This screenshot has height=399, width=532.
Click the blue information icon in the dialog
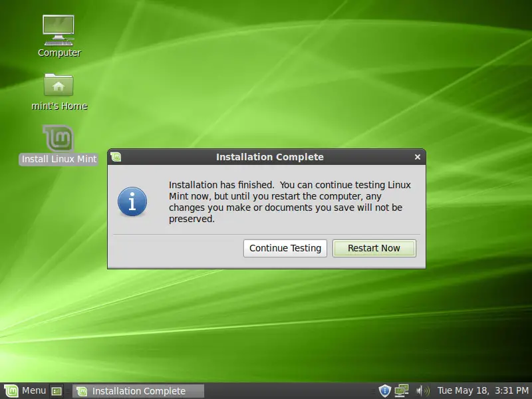coord(132,202)
